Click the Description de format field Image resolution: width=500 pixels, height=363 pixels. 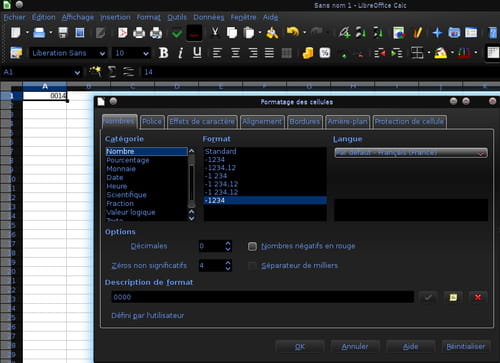click(x=263, y=297)
